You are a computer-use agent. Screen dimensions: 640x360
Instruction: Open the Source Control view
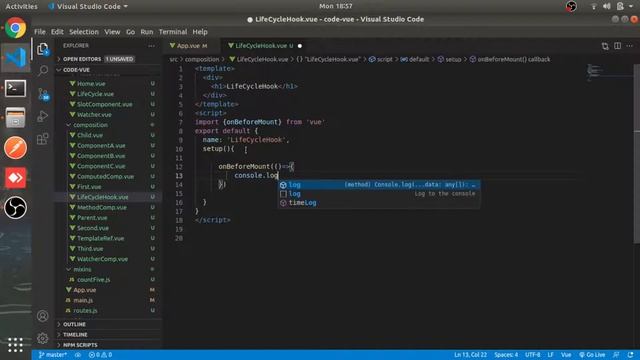coord(43,94)
